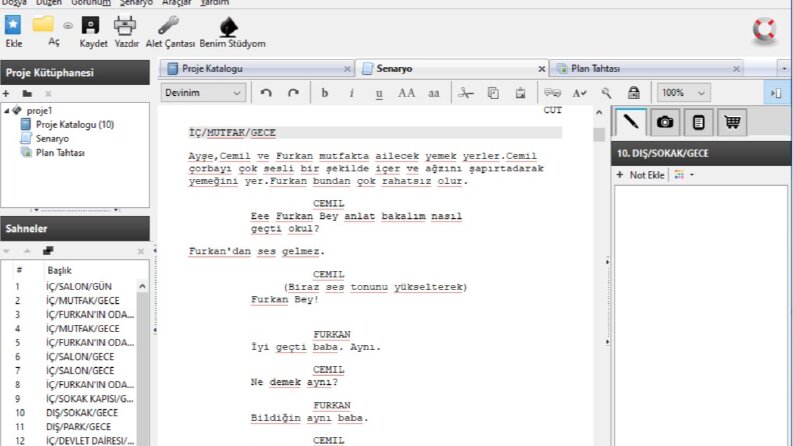This screenshot has width=793, height=446.
Task: Copy selection with the copy icon
Action: [493, 93]
